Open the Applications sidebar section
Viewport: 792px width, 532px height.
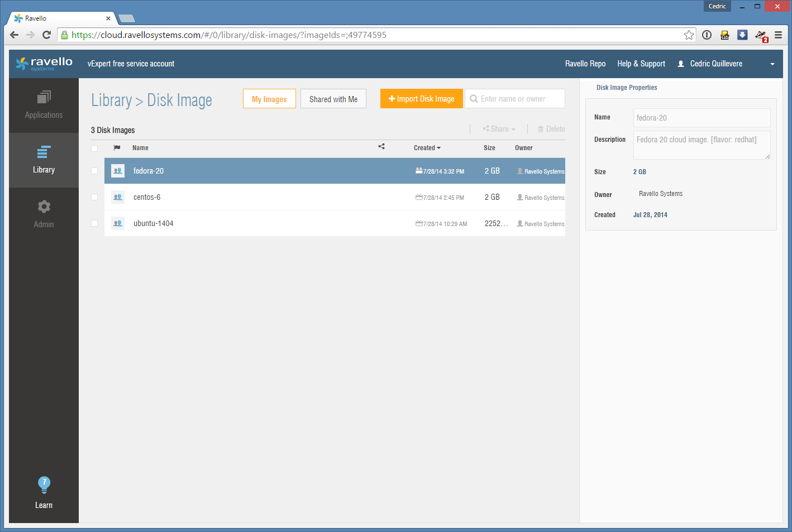(x=44, y=105)
